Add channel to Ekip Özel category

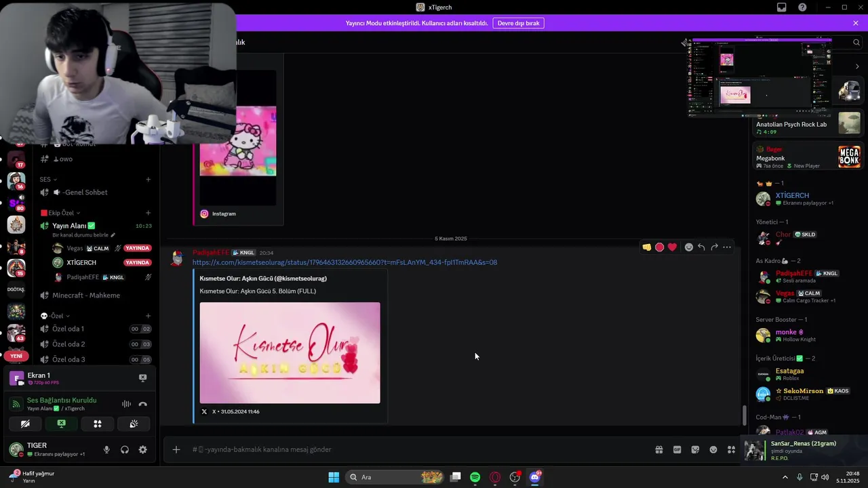coord(148,213)
